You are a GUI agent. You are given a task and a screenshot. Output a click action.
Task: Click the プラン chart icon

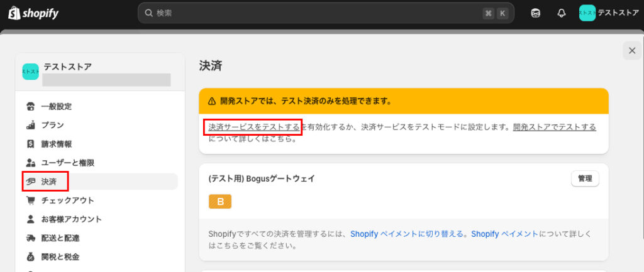click(x=30, y=125)
